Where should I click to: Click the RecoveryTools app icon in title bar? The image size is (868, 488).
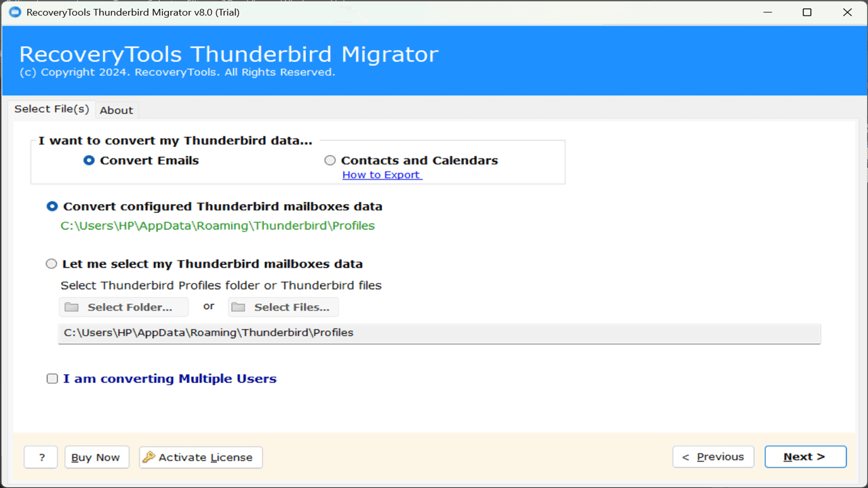coord(14,12)
